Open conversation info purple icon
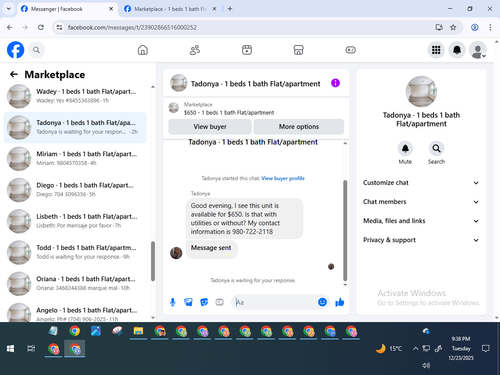The height and width of the screenshot is (375, 500). coord(335,83)
